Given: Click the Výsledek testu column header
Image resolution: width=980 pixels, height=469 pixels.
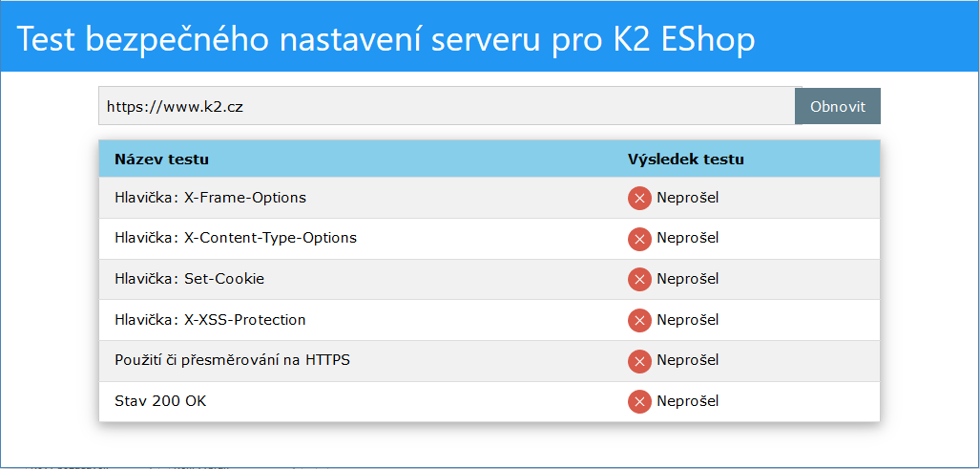Looking at the screenshot, I should coord(686,160).
